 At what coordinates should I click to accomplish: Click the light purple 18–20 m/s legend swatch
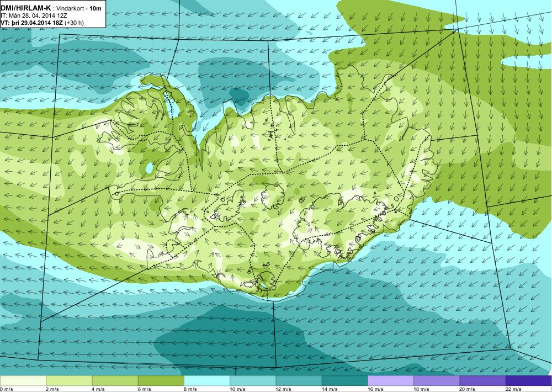[x=437, y=380]
